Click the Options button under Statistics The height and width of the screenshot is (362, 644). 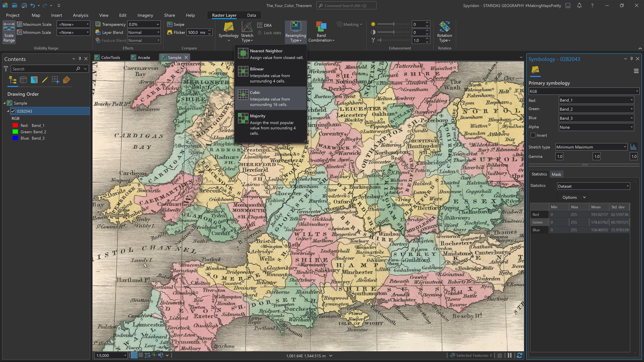pyautogui.click(x=572, y=197)
